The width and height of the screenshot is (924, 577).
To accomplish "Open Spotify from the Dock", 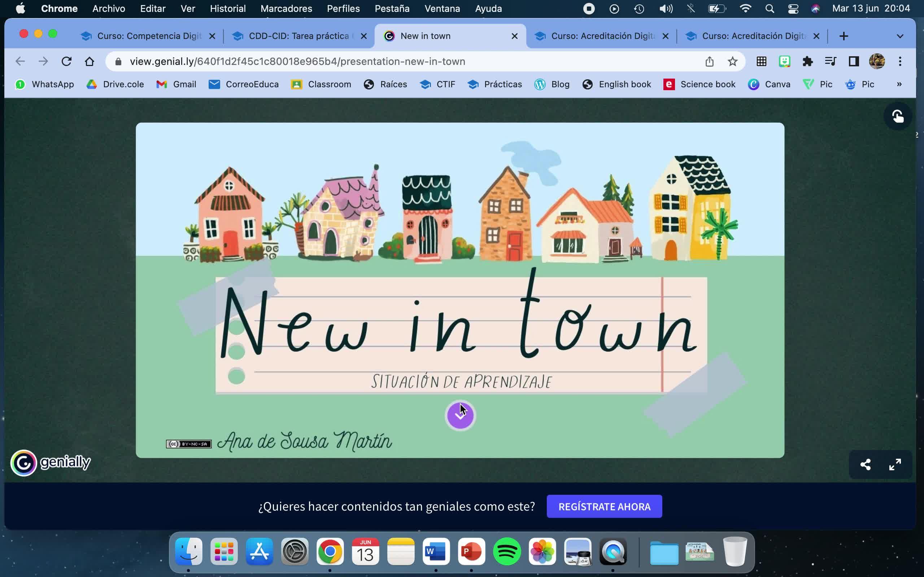I will click(507, 551).
